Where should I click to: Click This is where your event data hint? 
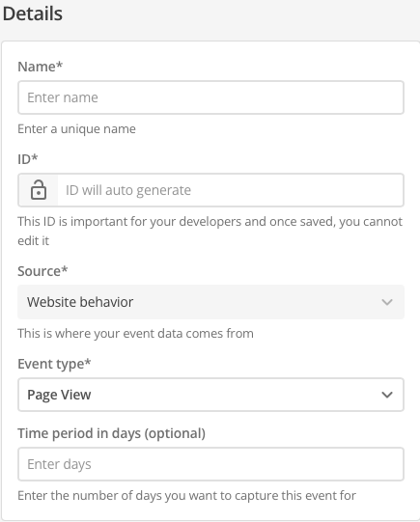135,333
